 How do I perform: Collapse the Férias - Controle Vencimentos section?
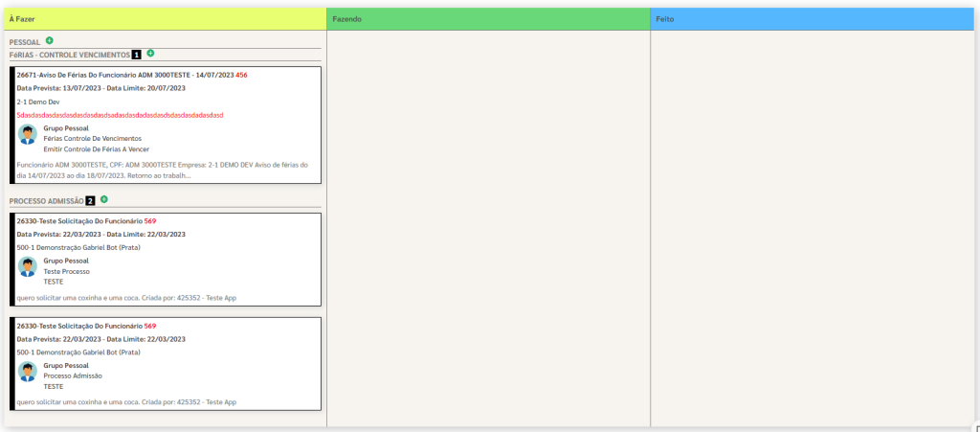[70, 55]
